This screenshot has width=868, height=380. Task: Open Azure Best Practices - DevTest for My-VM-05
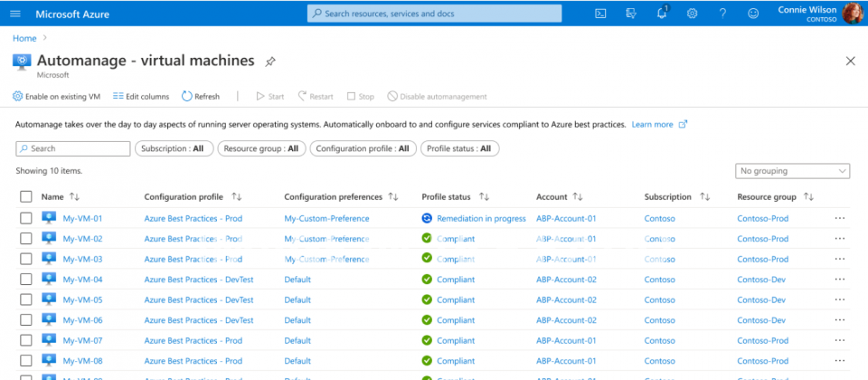click(199, 299)
